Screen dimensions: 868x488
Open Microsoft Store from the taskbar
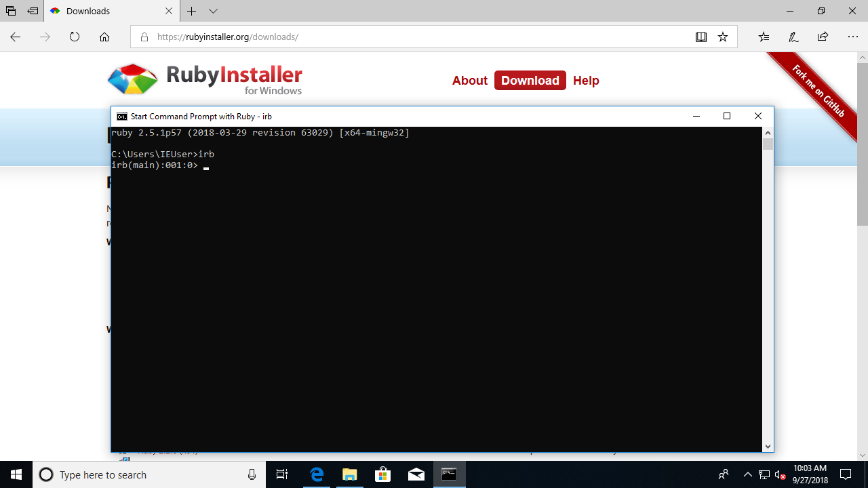point(382,474)
